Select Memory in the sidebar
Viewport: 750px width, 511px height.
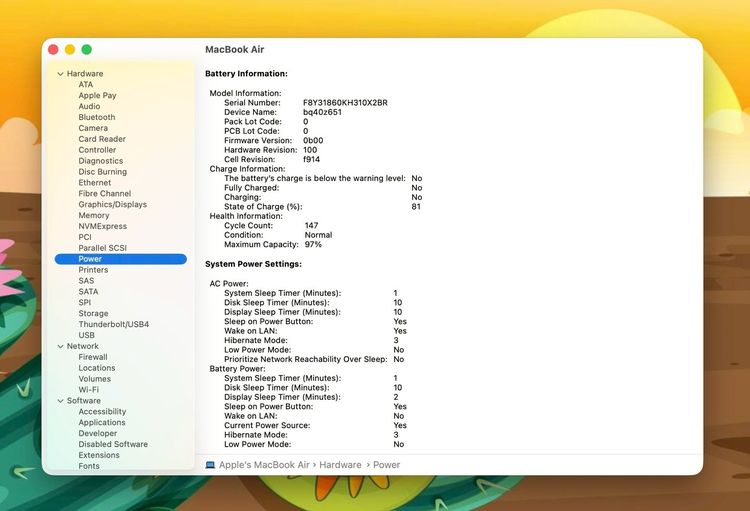(x=93, y=215)
